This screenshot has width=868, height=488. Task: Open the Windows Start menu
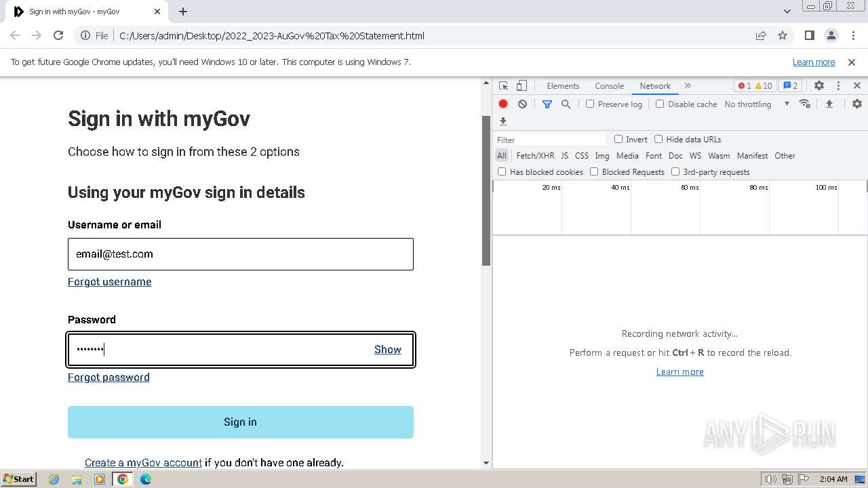tap(19, 479)
